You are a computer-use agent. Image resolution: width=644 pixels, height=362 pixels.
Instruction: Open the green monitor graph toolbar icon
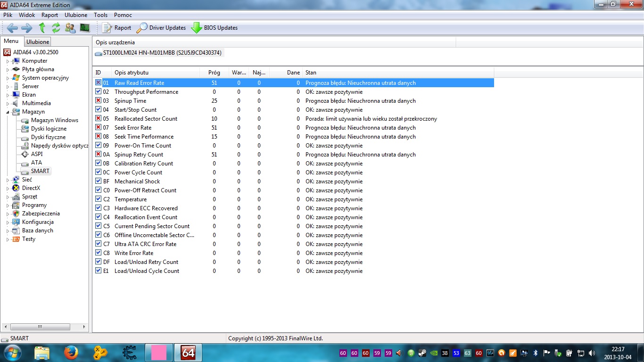(85, 28)
